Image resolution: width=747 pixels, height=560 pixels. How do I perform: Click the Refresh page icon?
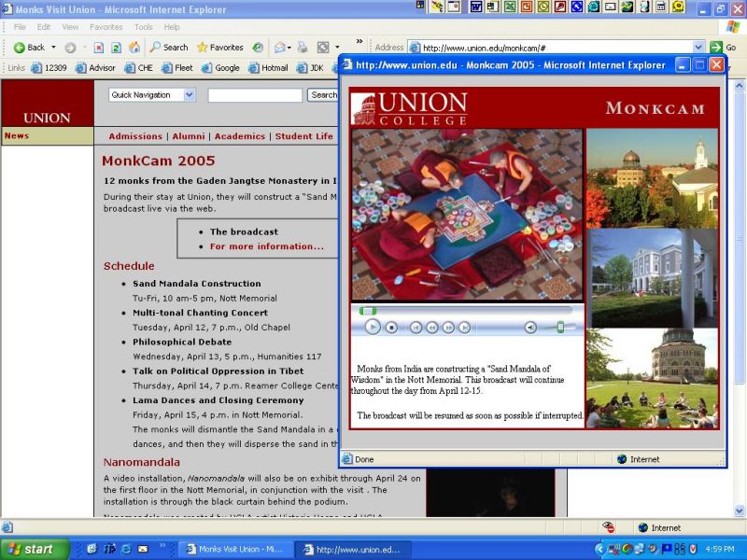point(116,48)
